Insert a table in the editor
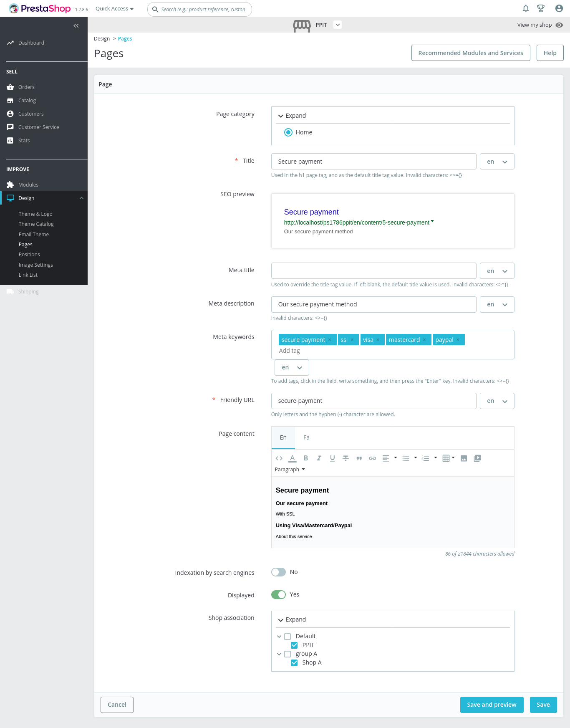Viewport: 570px width, 728px height. [x=449, y=458]
